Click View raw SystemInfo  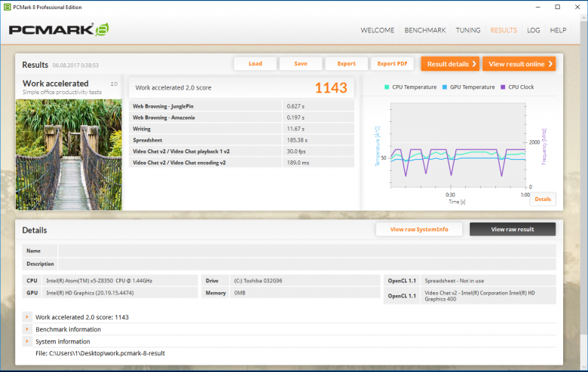click(x=419, y=229)
